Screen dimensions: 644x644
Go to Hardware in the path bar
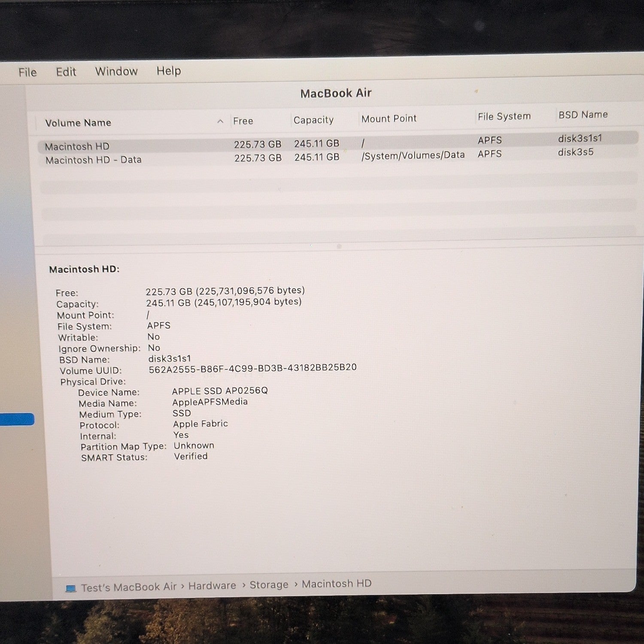(212, 586)
